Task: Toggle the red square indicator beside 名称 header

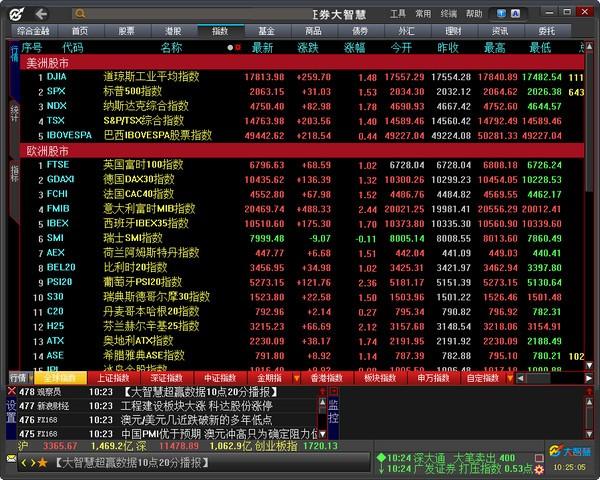Action: (238, 47)
